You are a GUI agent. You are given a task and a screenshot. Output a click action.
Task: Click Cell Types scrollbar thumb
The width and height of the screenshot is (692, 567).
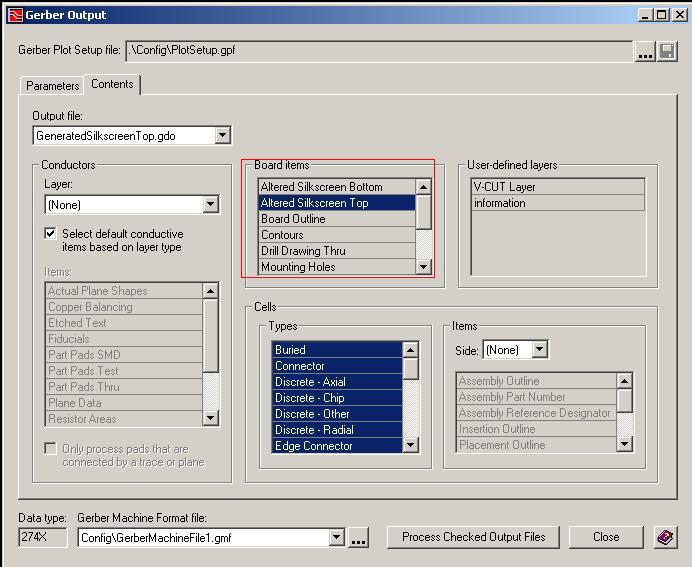410,369
